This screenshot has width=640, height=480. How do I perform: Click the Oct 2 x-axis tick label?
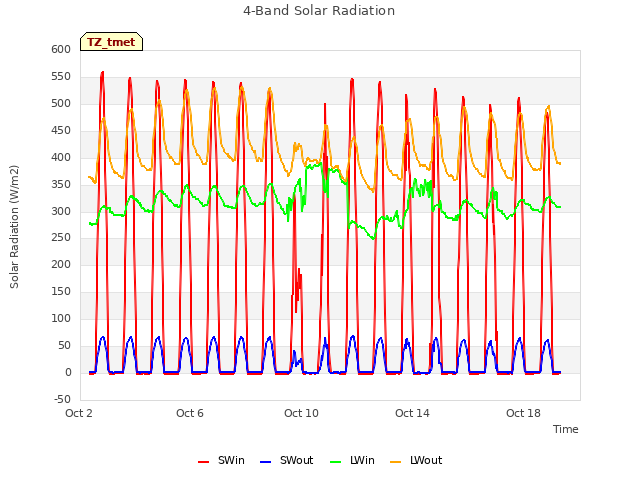[x=79, y=413]
